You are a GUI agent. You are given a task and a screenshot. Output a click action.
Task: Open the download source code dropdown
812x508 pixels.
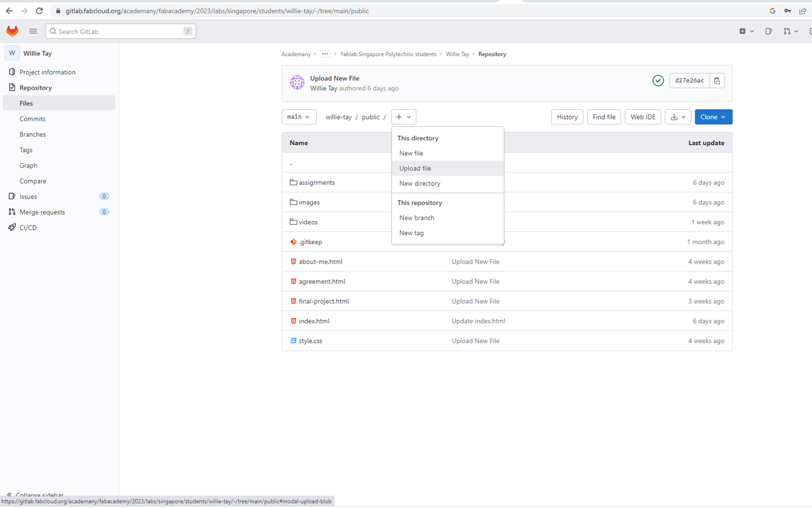pos(678,117)
